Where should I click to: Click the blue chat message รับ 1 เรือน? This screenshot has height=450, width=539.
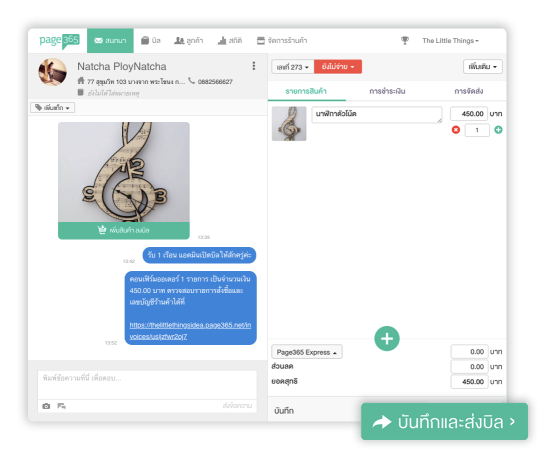pyautogui.click(x=199, y=255)
